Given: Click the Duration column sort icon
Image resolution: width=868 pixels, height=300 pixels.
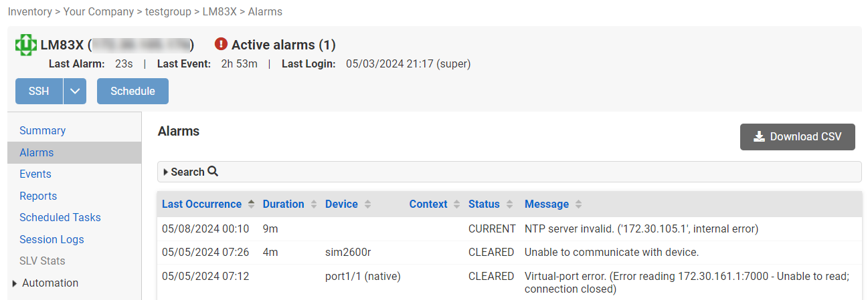Looking at the screenshot, I should click(313, 204).
